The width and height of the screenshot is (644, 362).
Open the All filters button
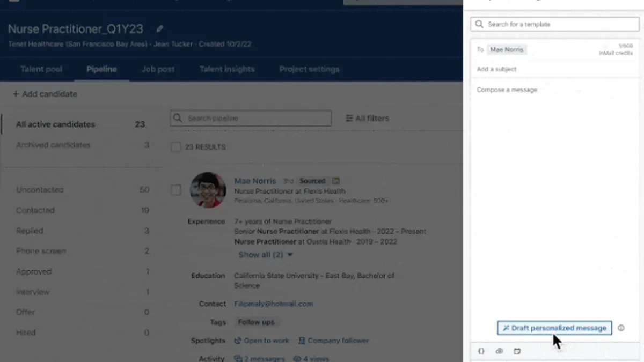pyautogui.click(x=368, y=118)
